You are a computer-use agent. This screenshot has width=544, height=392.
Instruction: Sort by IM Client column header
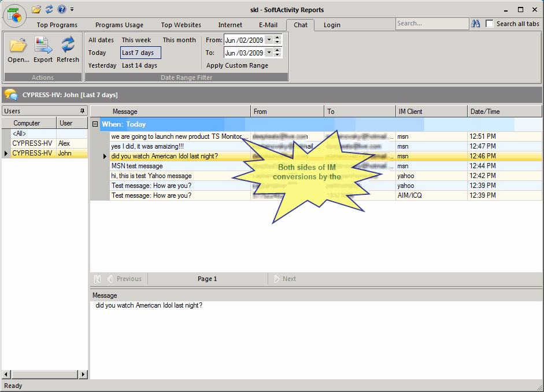tap(432, 112)
